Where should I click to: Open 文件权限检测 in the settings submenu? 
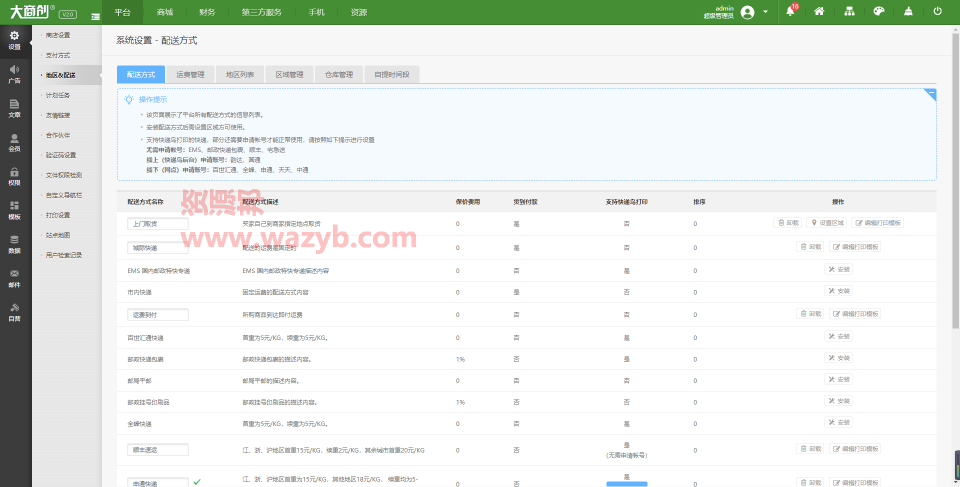(64, 175)
